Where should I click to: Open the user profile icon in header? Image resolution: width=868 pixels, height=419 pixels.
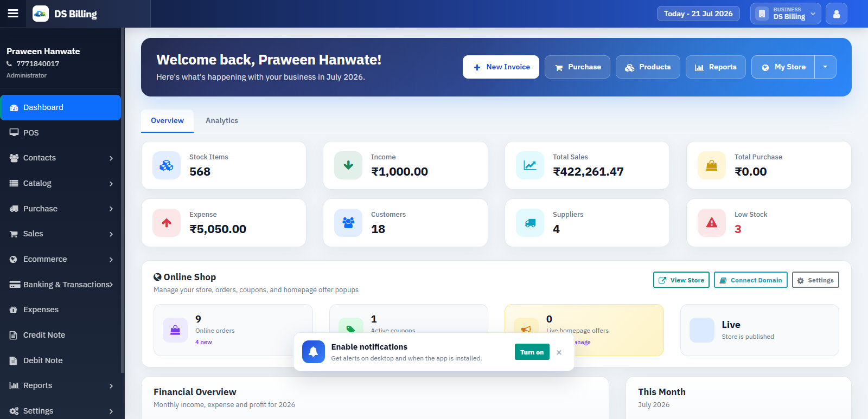pos(836,14)
